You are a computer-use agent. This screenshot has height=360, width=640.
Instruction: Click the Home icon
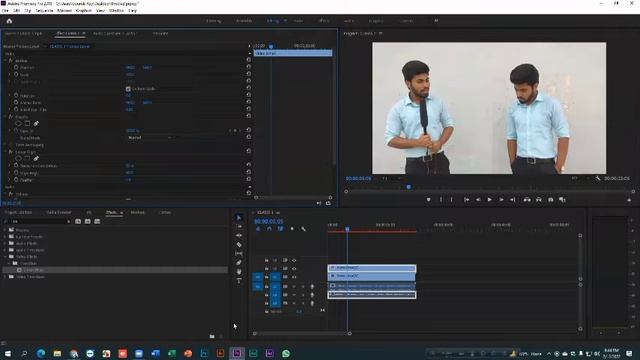coord(9,21)
